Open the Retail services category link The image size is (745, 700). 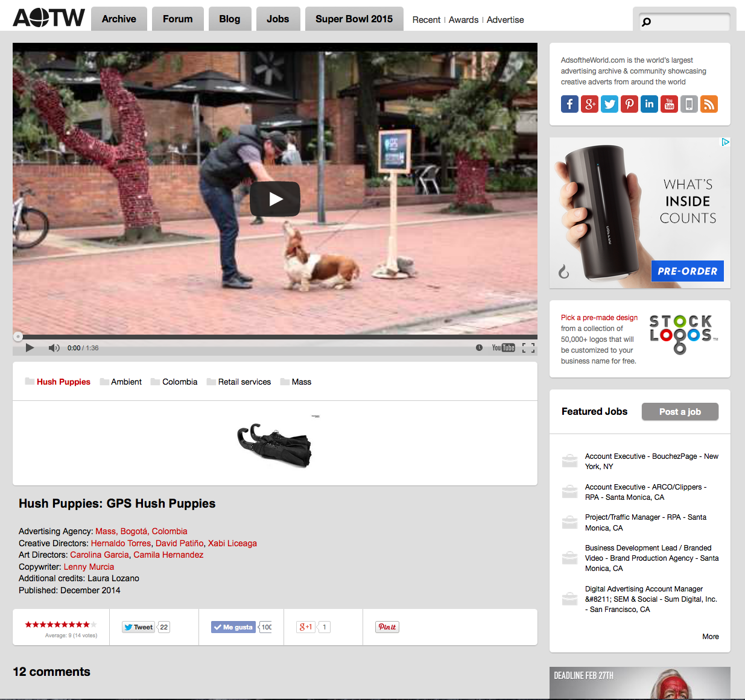point(244,382)
